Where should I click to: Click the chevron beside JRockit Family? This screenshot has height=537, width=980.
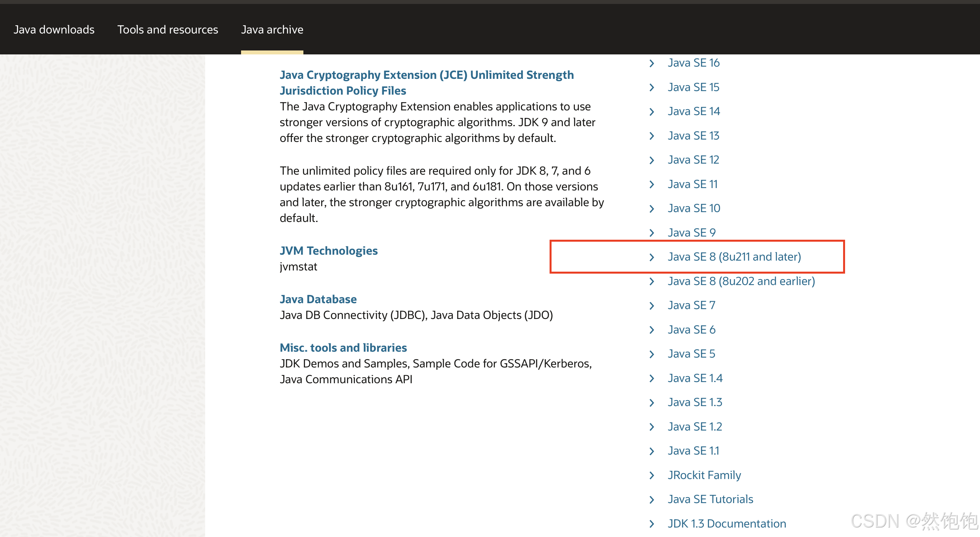[x=652, y=475]
